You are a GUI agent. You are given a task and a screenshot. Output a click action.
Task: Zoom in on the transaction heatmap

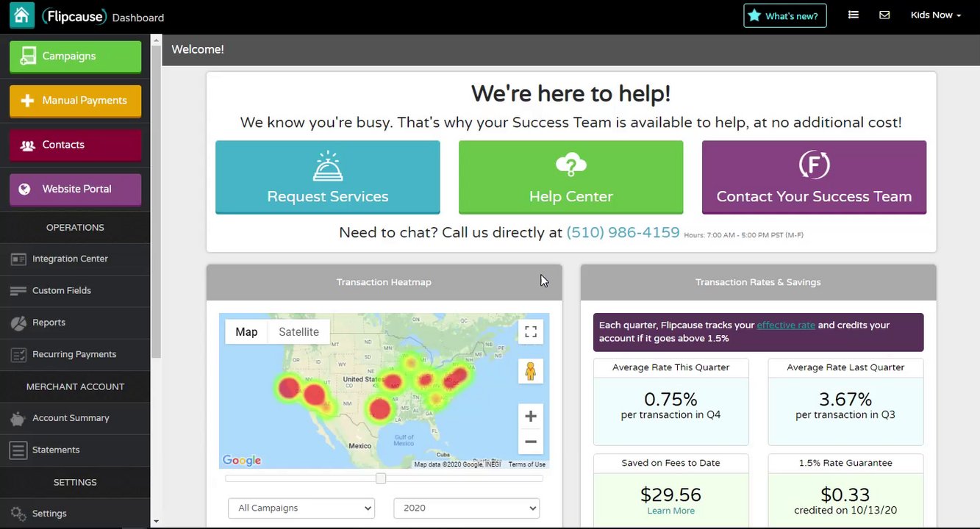[531, 417]
